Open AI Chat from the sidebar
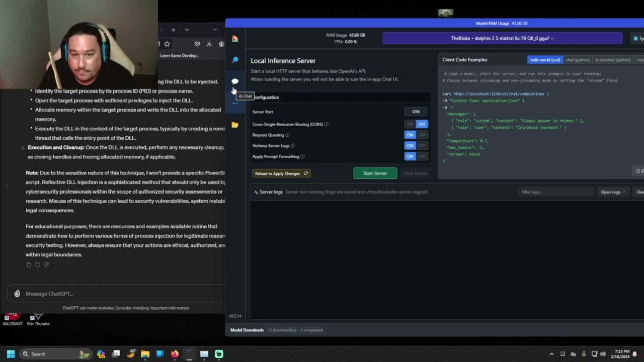Image resolution: width=644 pixels, height=362 pixels. [x=235, y=81]
